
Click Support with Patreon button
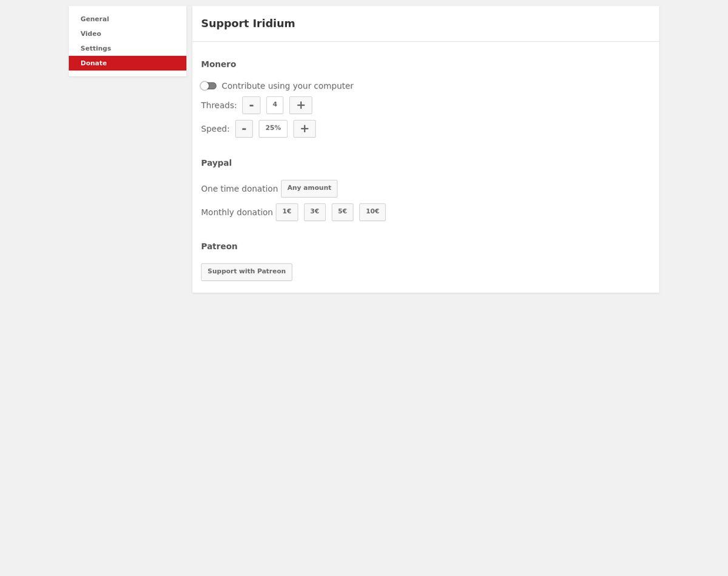[247, 272]
